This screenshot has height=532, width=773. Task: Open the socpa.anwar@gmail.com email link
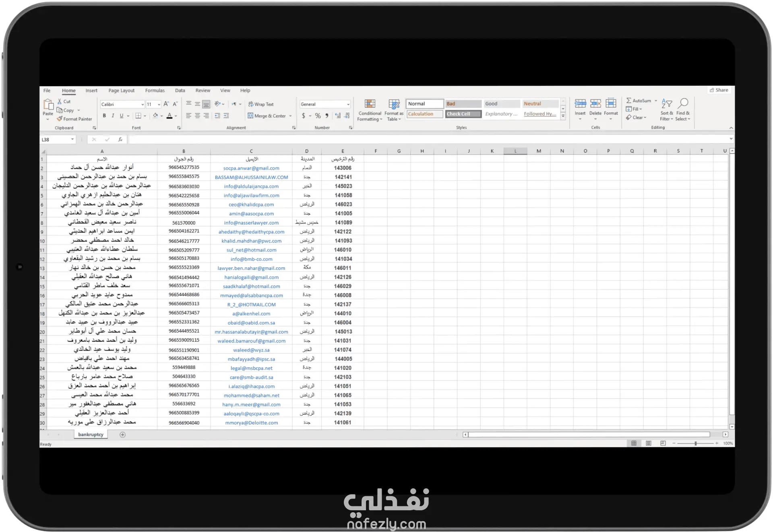coord(251,168)
